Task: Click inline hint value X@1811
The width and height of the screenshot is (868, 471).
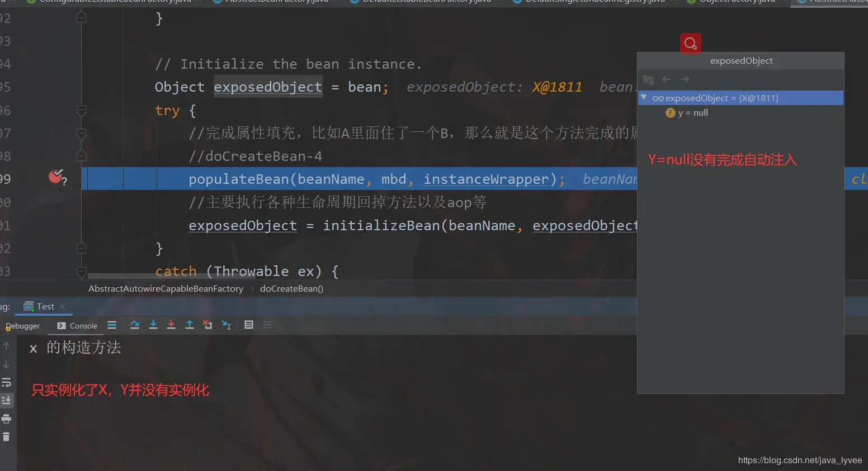Action: [x=556, y=87]
